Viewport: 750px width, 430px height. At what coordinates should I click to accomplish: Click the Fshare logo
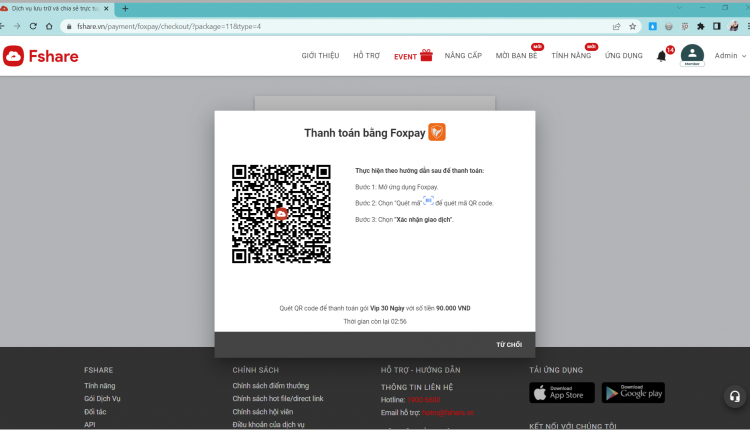click(x=41, y=56)
